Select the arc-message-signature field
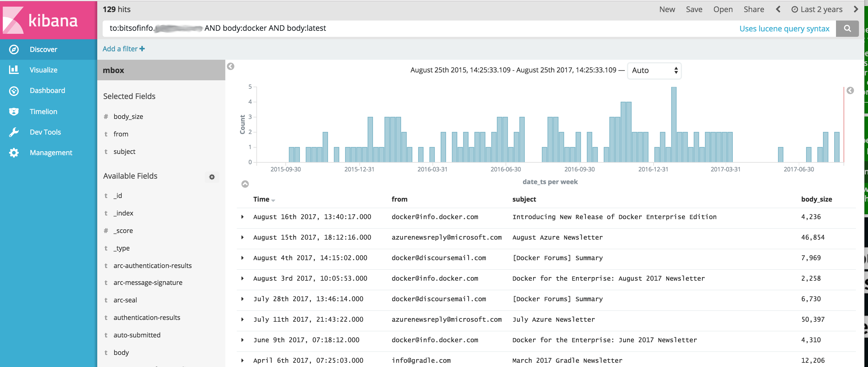868x367 pixels. coord(148,282)
